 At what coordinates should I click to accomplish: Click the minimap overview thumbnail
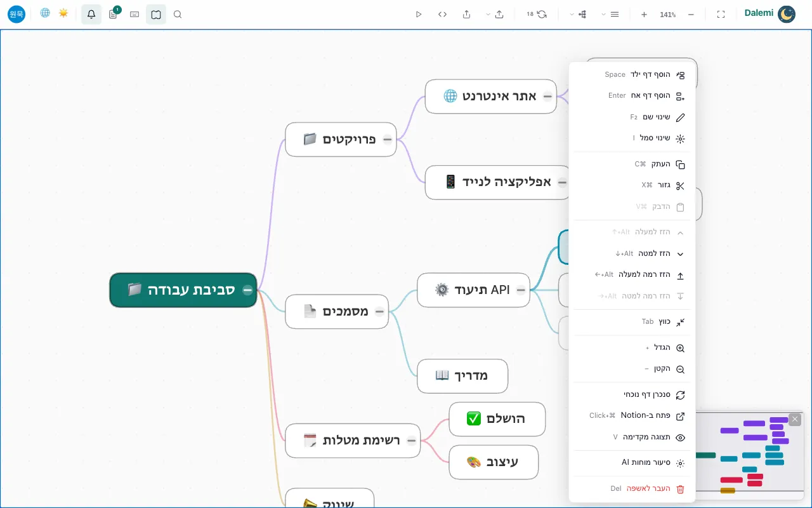click(750, 456)
